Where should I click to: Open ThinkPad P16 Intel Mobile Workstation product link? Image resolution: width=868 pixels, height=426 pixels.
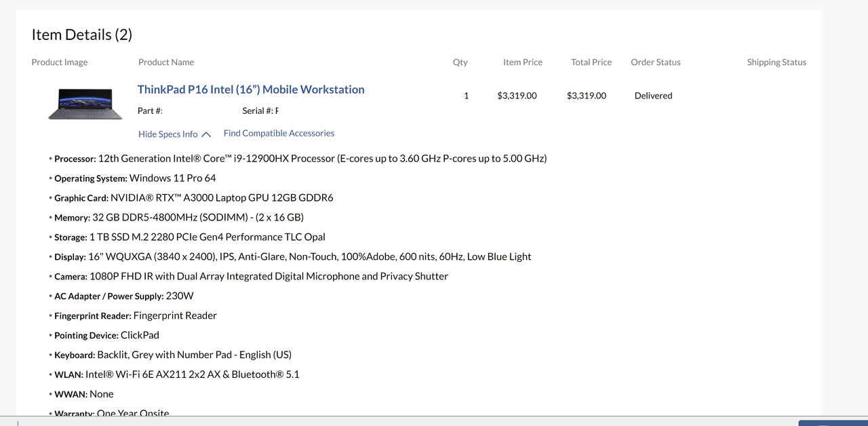point(251,90)
